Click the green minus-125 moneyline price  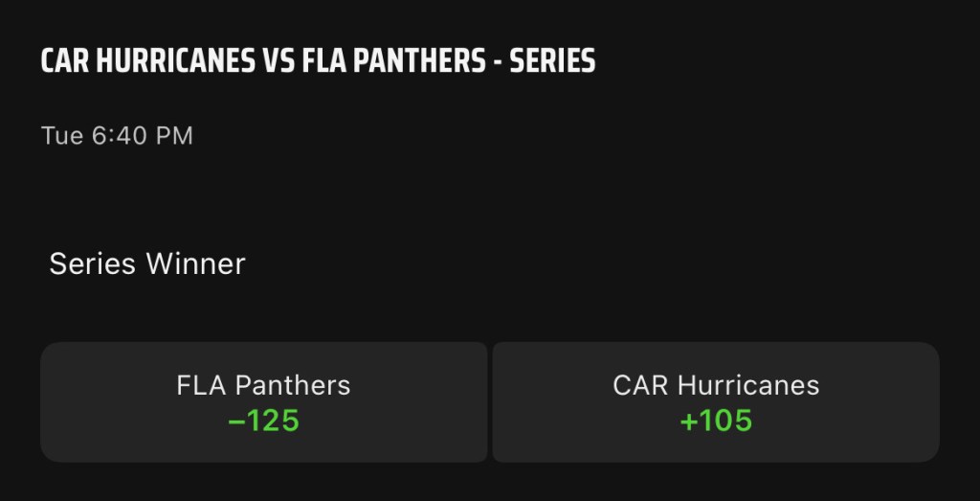pyautogui.click(x=263, y=421)
